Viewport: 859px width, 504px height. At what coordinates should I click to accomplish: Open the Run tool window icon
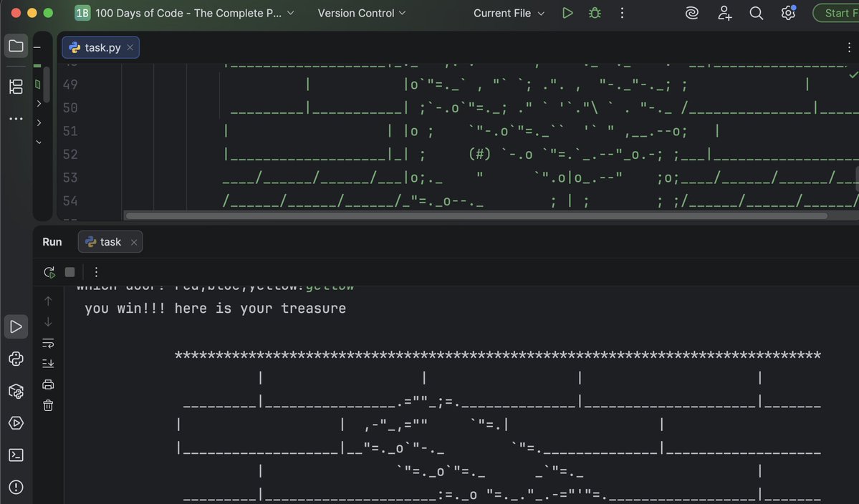(16, 326)
